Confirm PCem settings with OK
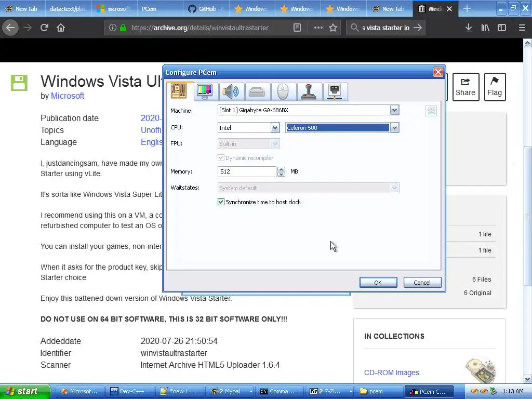532x399 pixels. coord(378,282)
